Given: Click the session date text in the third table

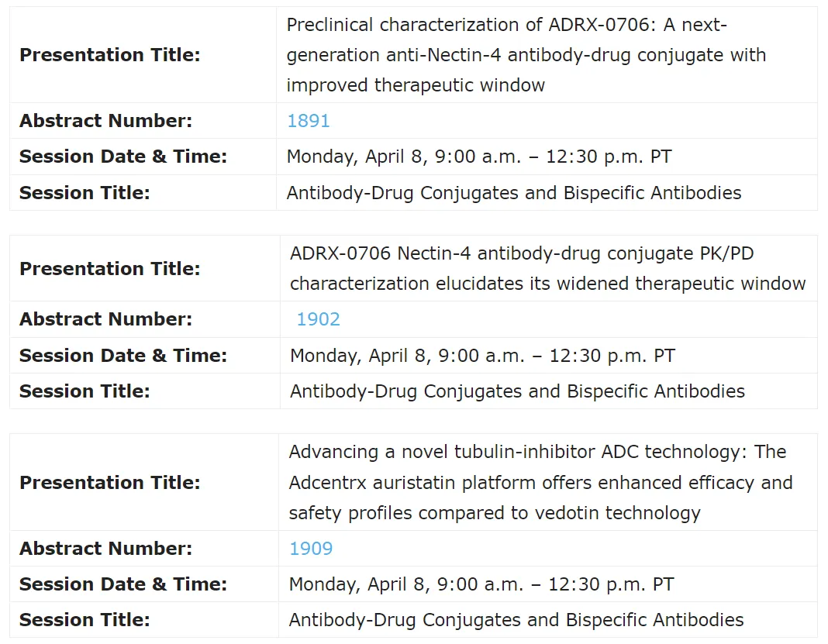Looking at the screenshot, I should tap(481, 584).
